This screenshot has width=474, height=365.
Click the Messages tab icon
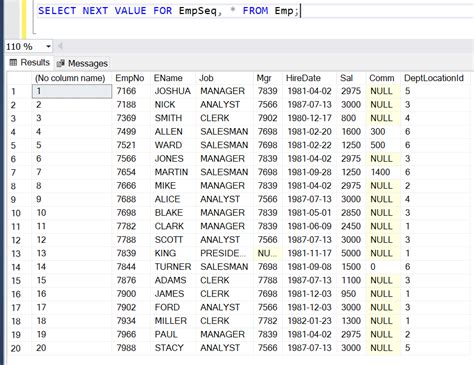coord(61,63)
